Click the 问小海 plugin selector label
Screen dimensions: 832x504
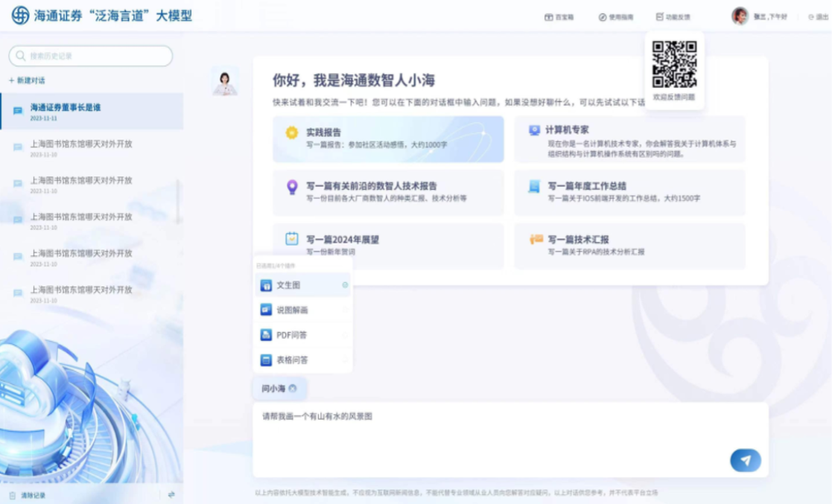(273, 389)
